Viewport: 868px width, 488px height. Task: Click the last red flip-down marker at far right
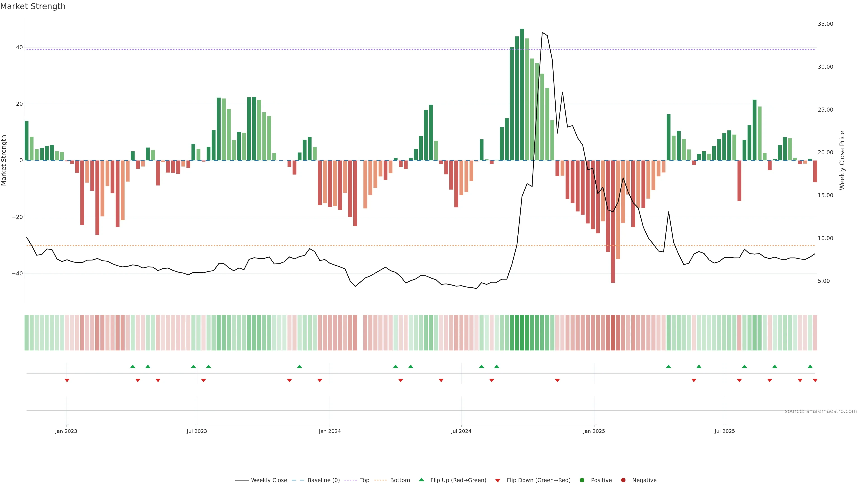tap(815, 380)
